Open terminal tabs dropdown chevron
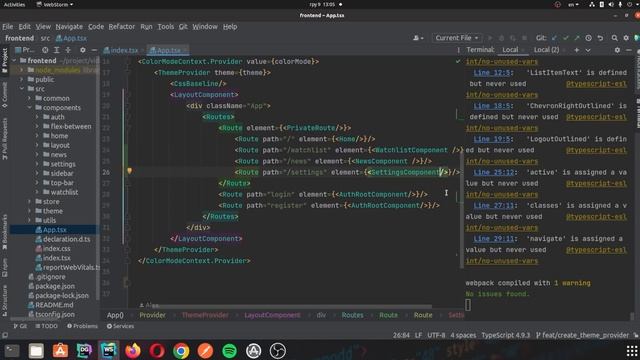640x360 pixels. tap(588, 50)
